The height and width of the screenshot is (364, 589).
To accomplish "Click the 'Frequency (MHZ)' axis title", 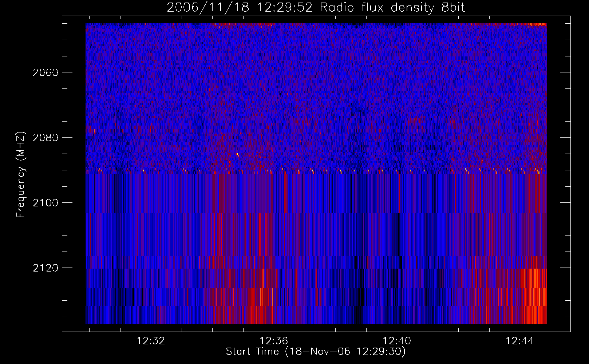I will tap(21, 174).
